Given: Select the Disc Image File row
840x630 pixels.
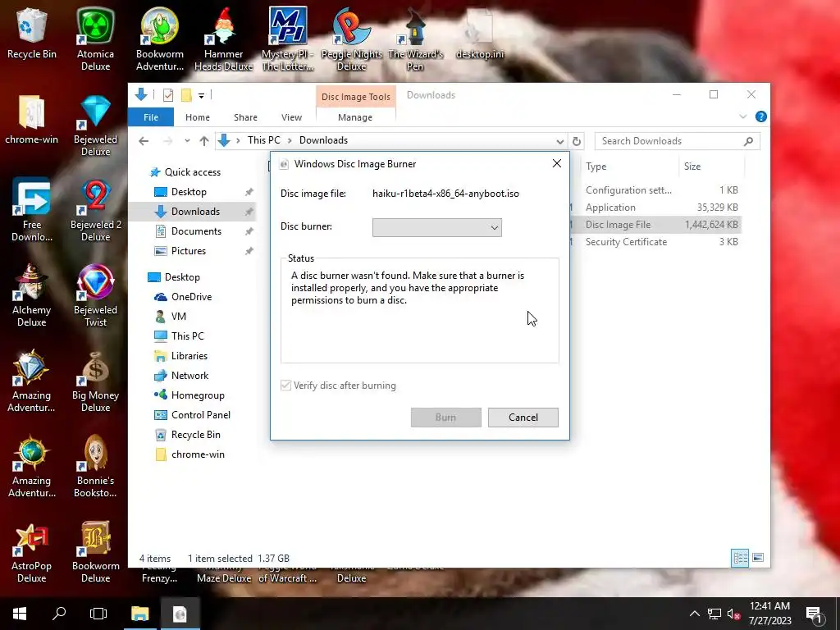Looking at the screenshot, I should (x=656, y=225).
